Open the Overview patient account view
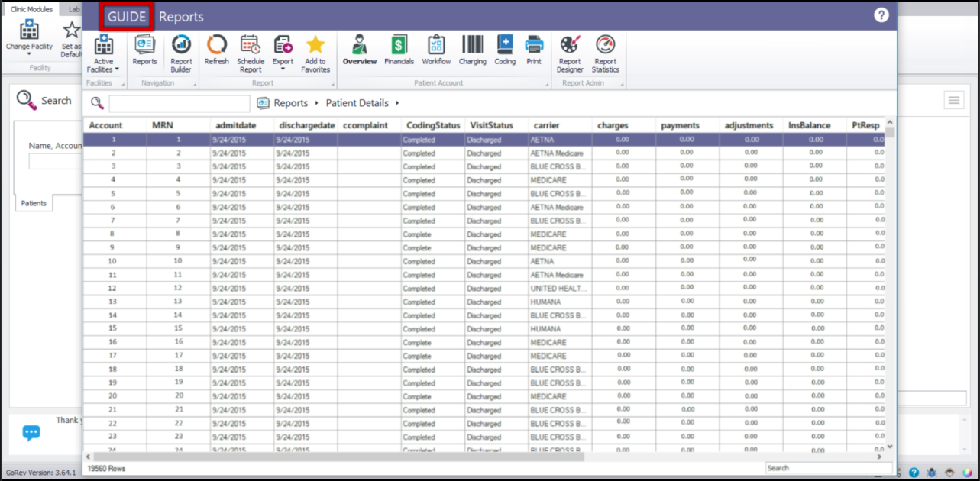Screen dimensions: 980x481 tap(359, 50)
